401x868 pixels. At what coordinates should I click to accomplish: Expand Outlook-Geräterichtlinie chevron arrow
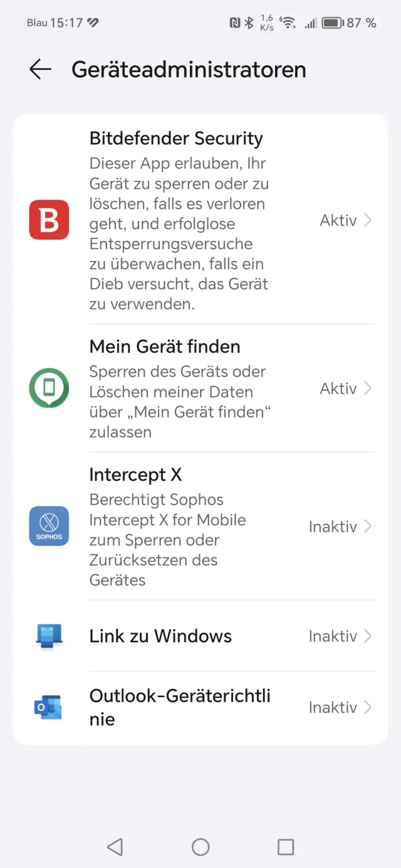click(368, 708)
